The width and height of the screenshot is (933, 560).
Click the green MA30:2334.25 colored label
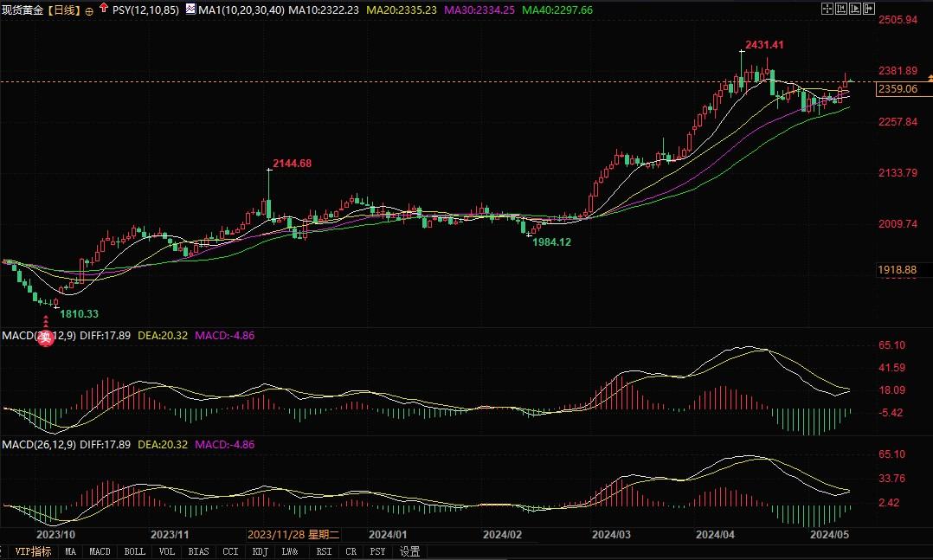click(x=480, y=11)
